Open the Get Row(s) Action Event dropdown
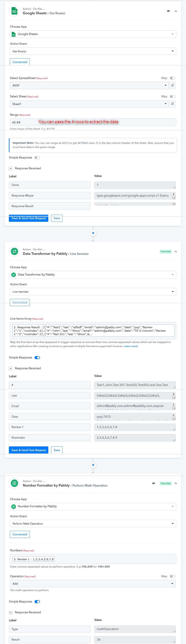This screenshot has height=644, width=186. click(93, 51)
